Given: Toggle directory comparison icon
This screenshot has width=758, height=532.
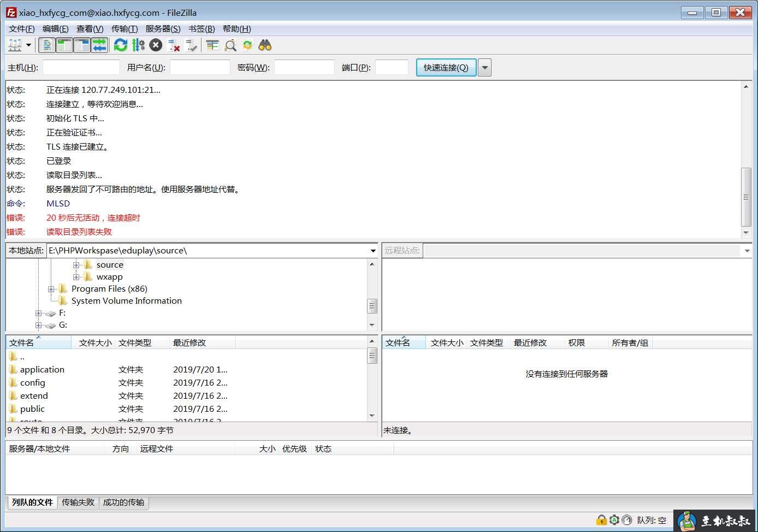Looking at the screenshot, I should click(x=230, y=45).
